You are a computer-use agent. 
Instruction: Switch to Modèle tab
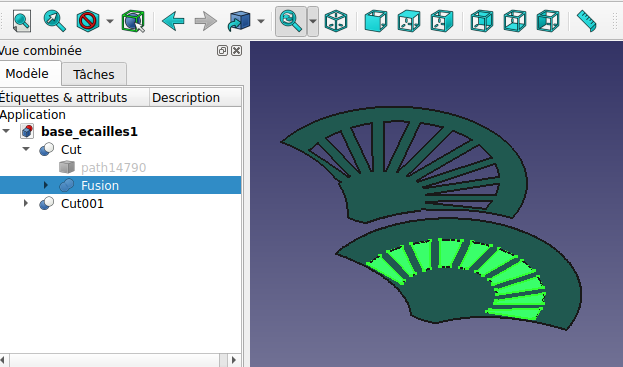[27, 73]
